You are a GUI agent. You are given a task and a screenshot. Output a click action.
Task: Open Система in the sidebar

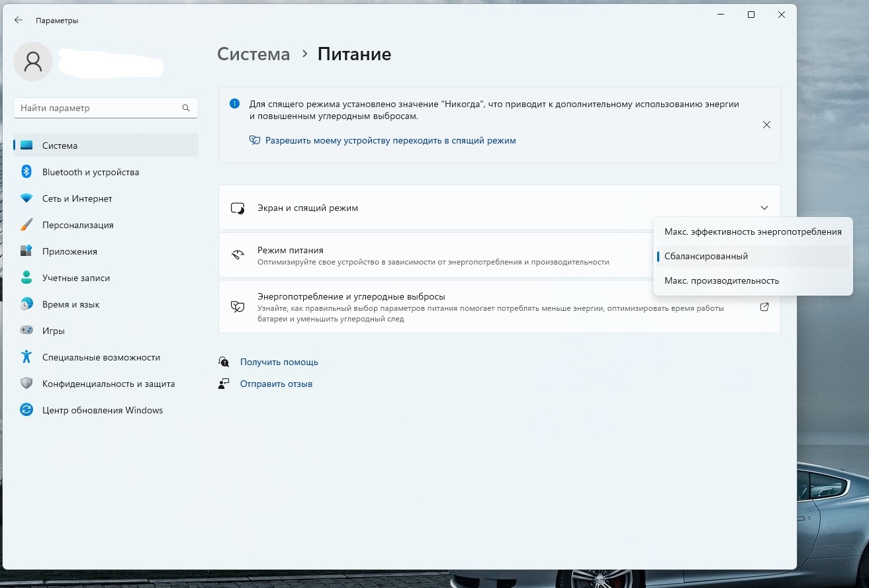click(x=106, y=146)
